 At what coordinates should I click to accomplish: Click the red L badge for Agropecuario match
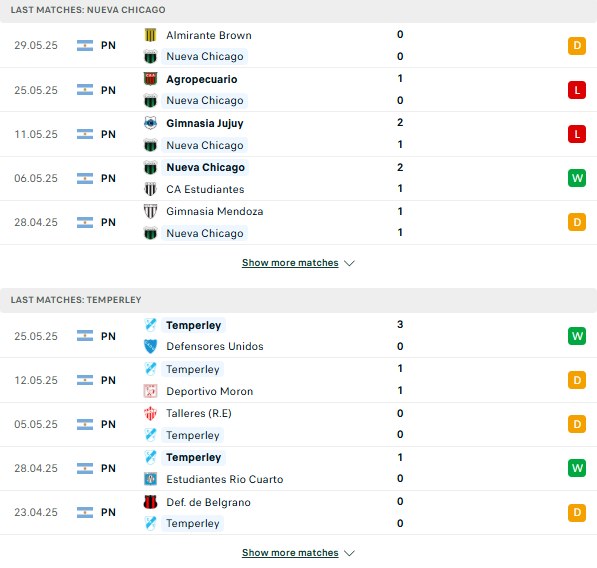click(577, 90)
